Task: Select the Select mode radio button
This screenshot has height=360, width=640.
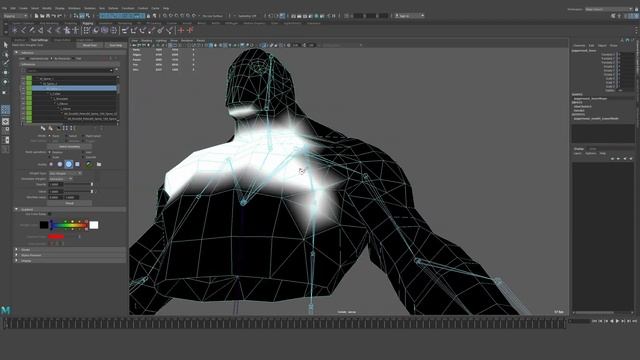Action: pyautogui.click(x=67, y=136)
